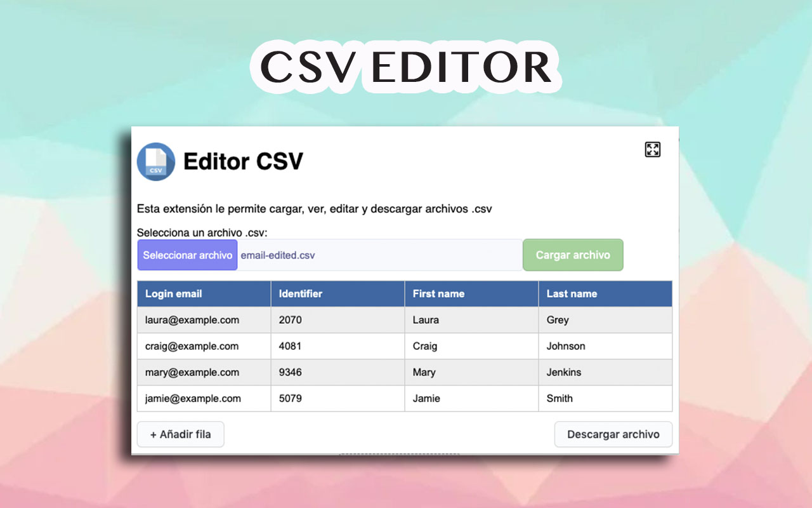Select the first name cell Jamie
The height and width of the screenshot is (508, 812).
tap(472, 398)
